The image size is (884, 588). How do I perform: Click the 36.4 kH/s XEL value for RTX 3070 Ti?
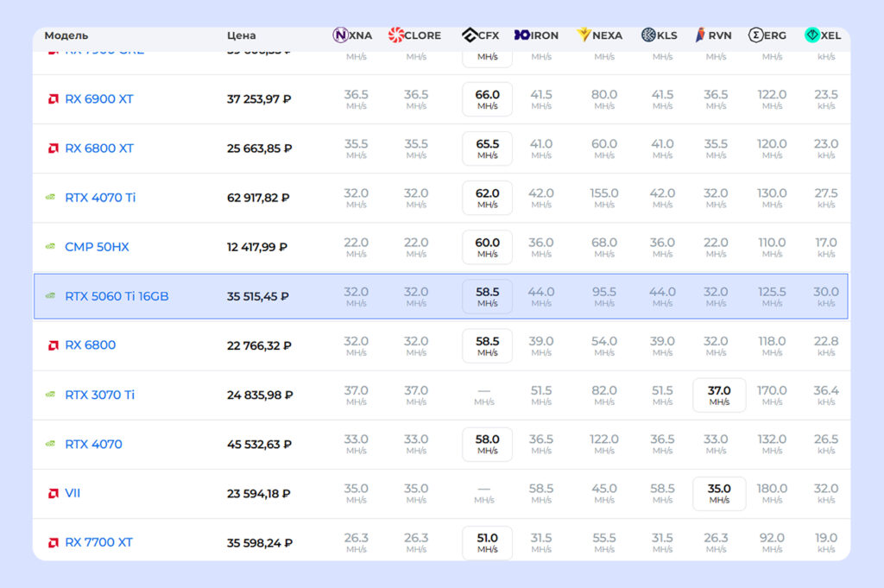[x=826, y=395]
